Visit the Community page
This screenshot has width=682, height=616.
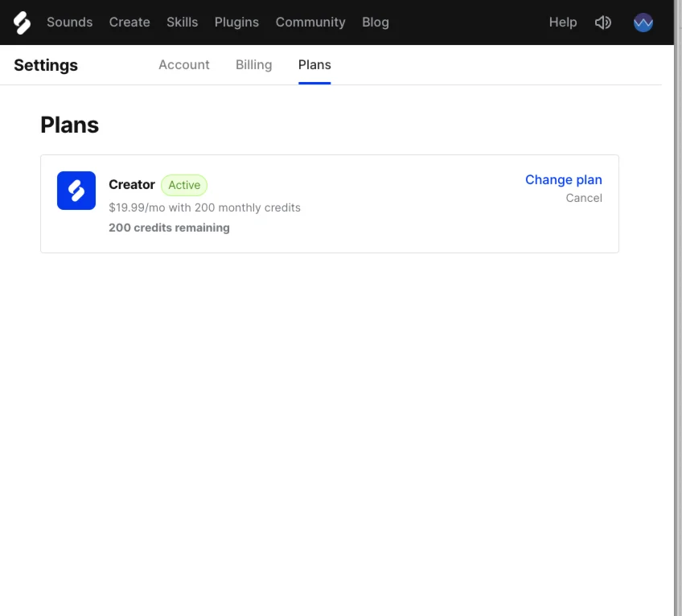point(310,23)
